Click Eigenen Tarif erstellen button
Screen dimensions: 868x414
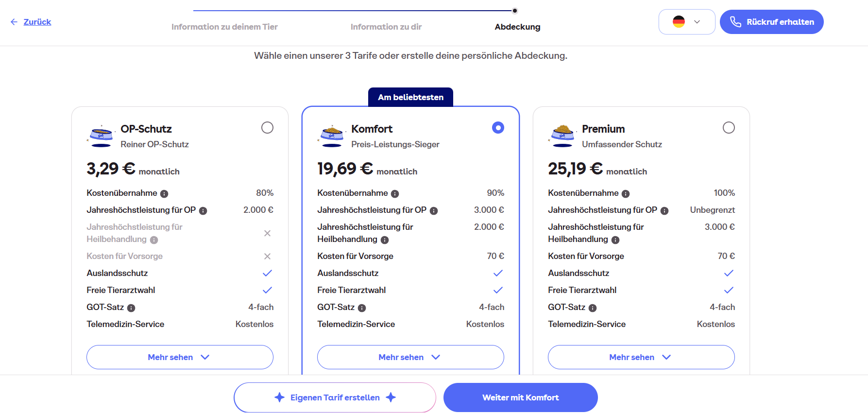click(x=335, y=397)
